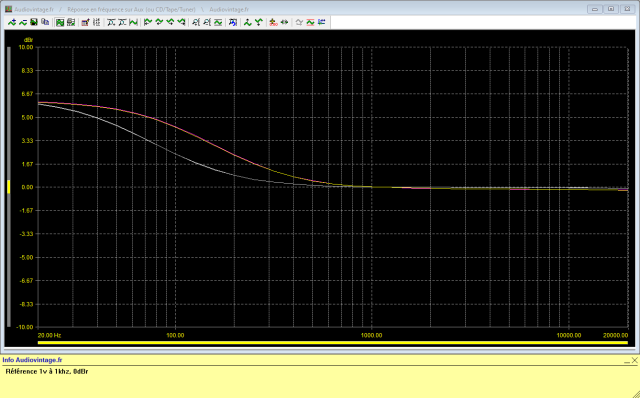Click the yellow frequency range bar below axis

(333, 342)
